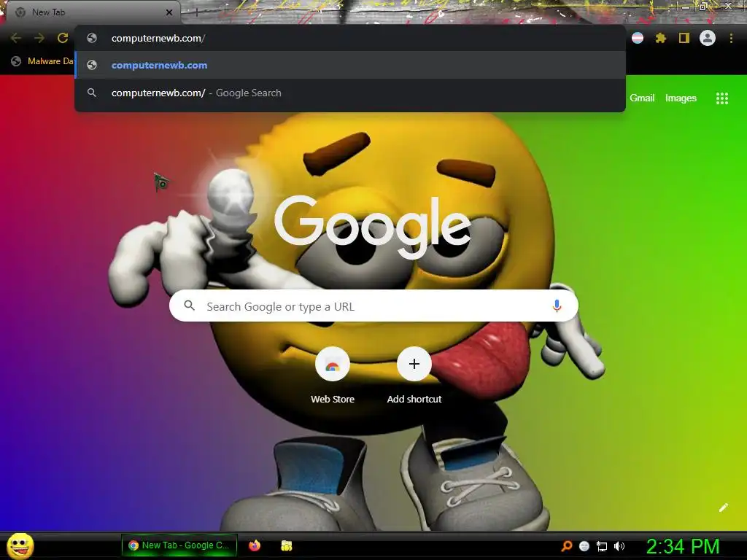This screenshot has width=747, height=560.
Task: Switch to New Tab - Google Chrome taskbar item
Action: [179, 545]
